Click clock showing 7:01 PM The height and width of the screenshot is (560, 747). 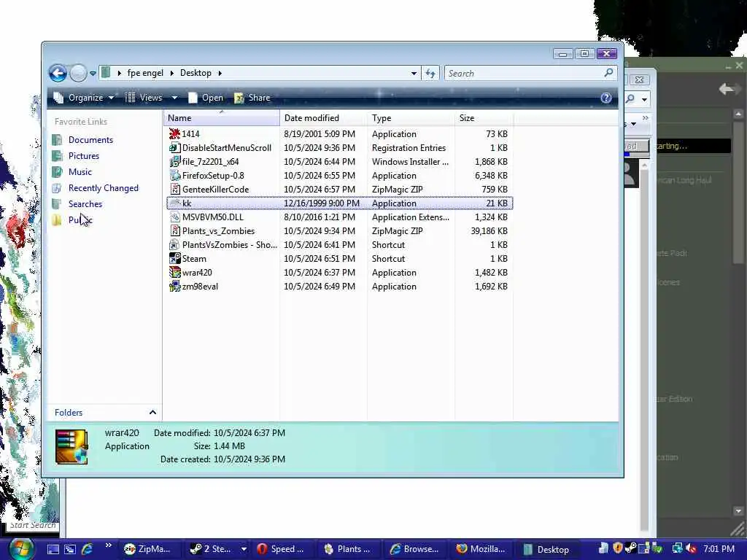click(719, 549)
